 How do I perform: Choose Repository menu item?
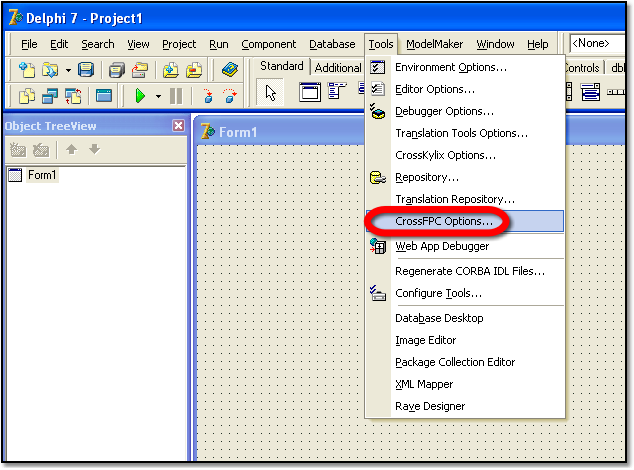(465, 177)
